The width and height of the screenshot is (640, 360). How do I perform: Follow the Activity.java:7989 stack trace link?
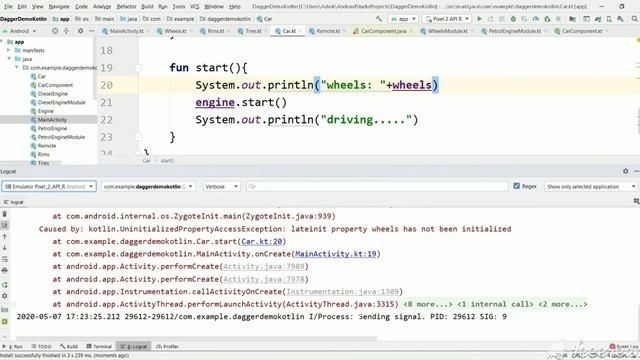[x=264, y=267]
